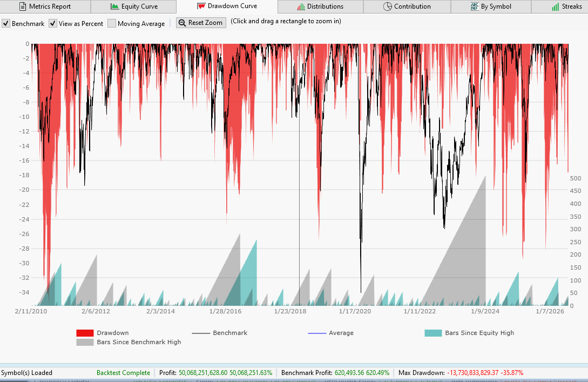Click the teal Bars Since Equity High swatch
Screen dimensions: 588x382
click(433, 333)
